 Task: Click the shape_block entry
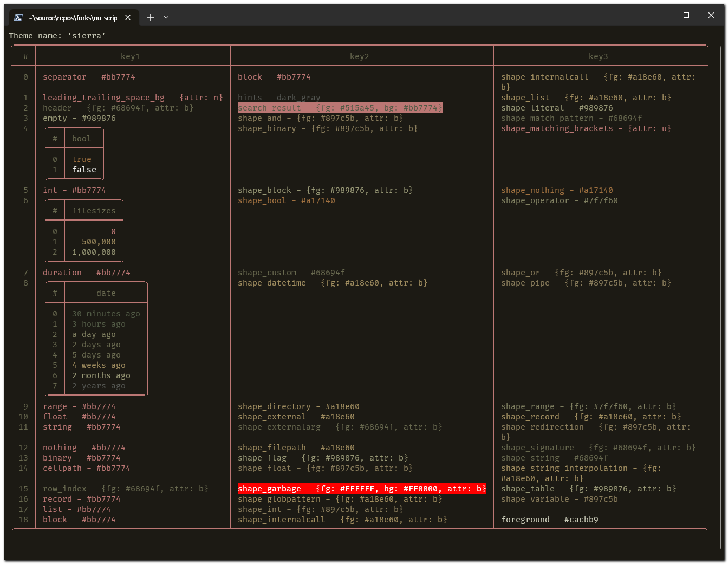(326, 190)
